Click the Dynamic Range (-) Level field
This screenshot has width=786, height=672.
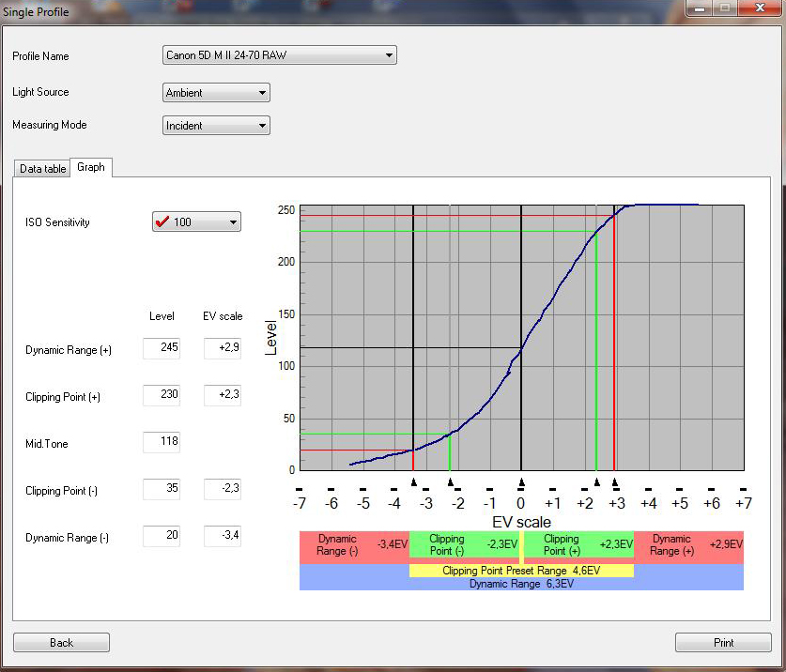[x=162, y=536]
